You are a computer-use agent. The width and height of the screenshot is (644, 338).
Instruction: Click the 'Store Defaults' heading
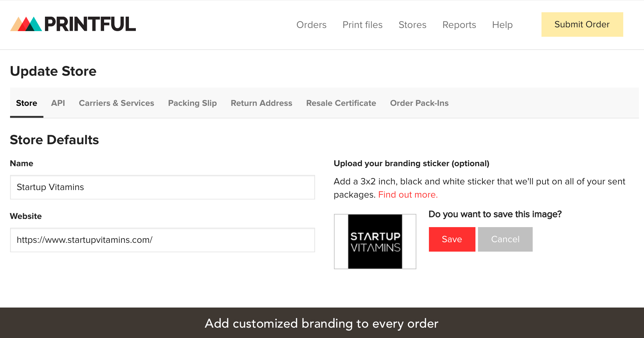54,140
